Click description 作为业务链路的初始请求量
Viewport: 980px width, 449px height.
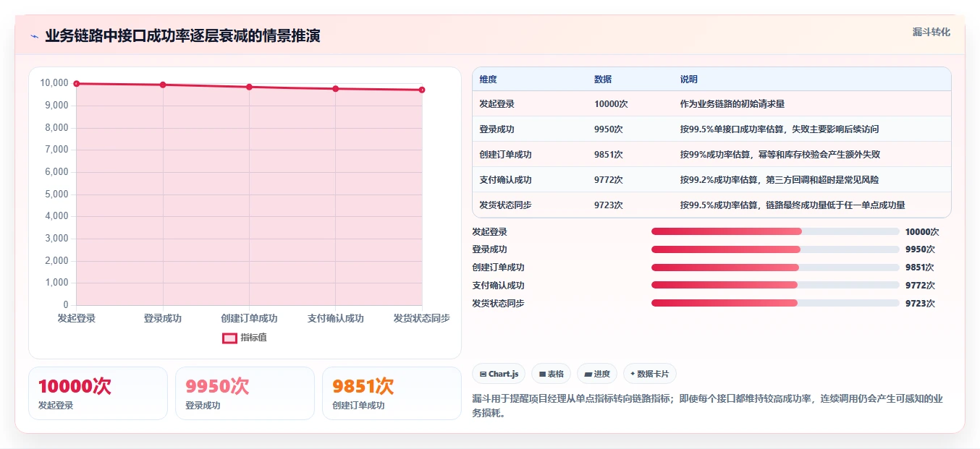coord(732,104)
